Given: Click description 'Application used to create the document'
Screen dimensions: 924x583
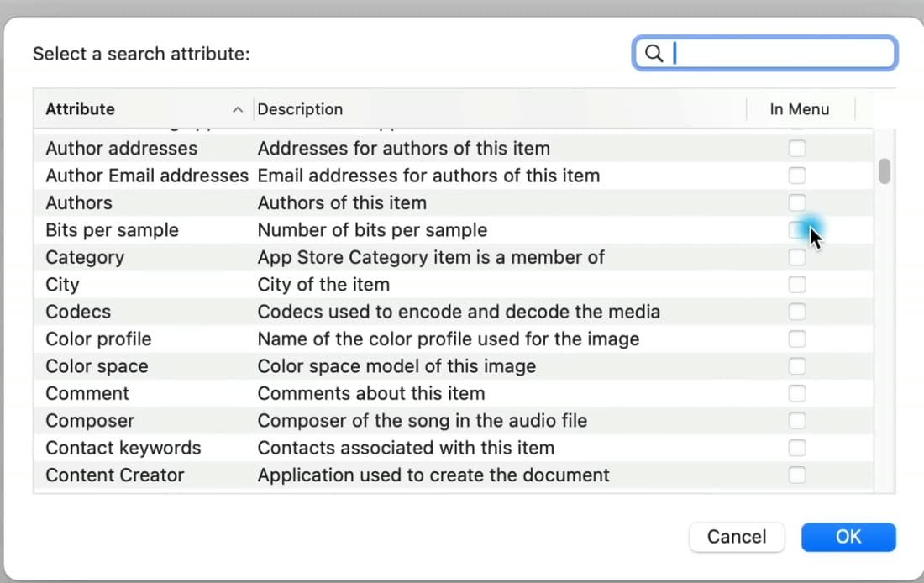Looking at the screenshot, I should tap(433, 475).
